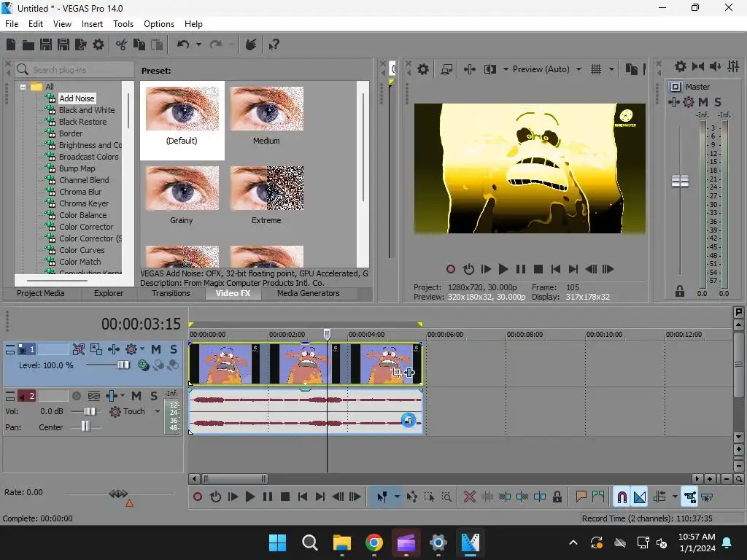
Task: Click the Master bus Mute M button
Action: tap(703, 102)
